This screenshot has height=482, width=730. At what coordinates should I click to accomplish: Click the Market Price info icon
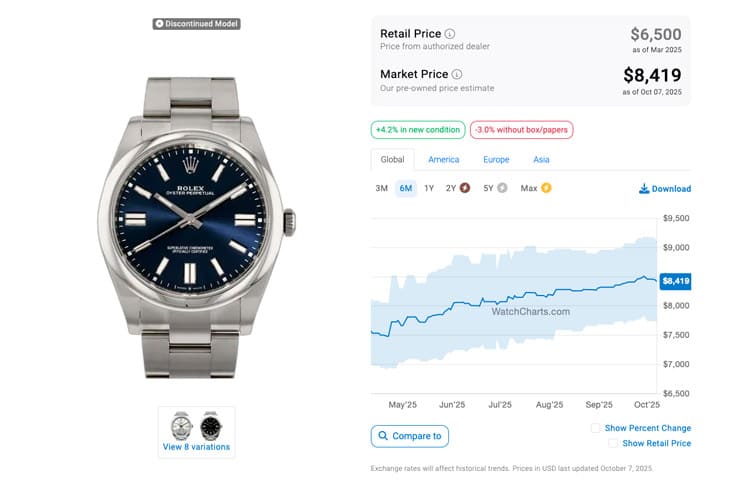click(457, 74)
